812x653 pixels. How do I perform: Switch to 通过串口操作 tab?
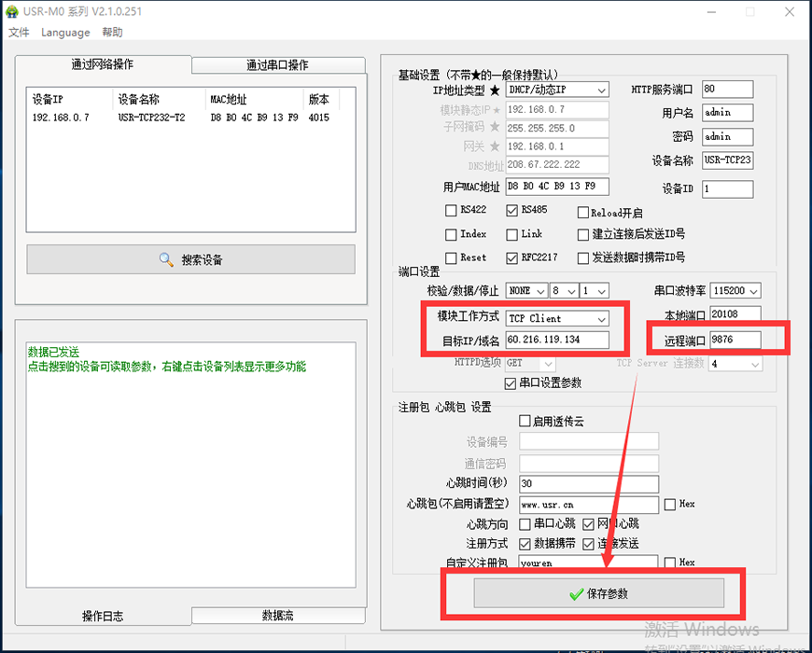(277, 65)
